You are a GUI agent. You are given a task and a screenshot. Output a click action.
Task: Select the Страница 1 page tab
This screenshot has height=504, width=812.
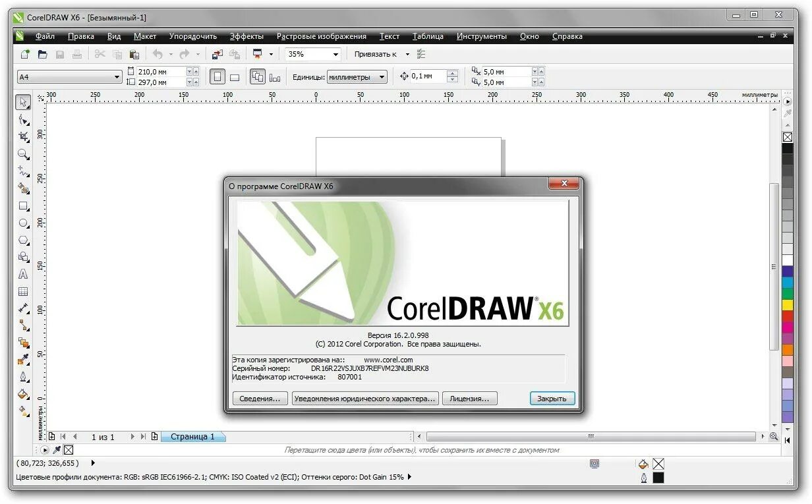192,437
